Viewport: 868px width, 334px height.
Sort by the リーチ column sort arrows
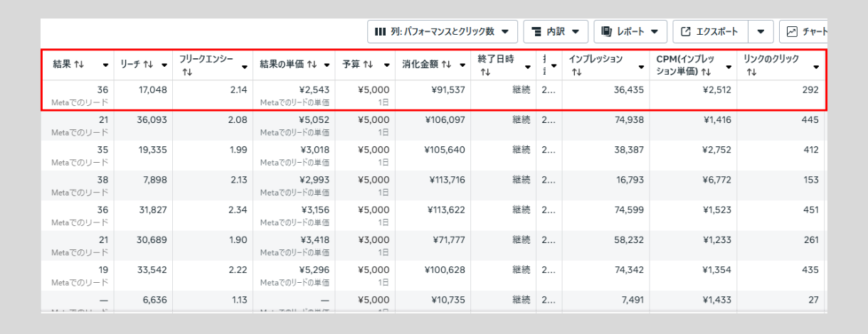pyautogui.click(x=149, y=65)
